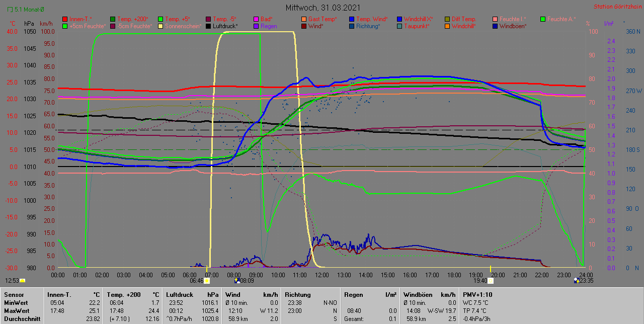Viewport: 644px width, 324px height.
Task: Click the black Luftdruck legend square
Action: click(x=208, y=26)
